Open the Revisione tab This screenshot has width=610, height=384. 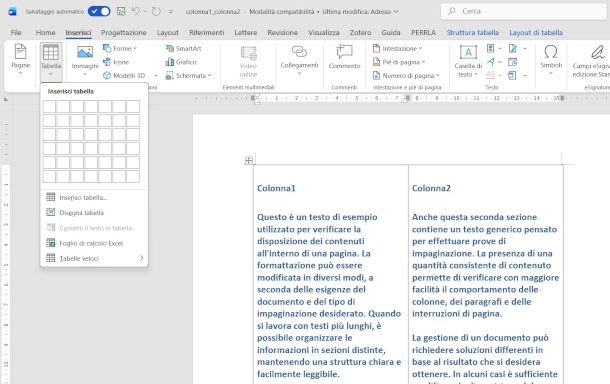click(282, 33)
